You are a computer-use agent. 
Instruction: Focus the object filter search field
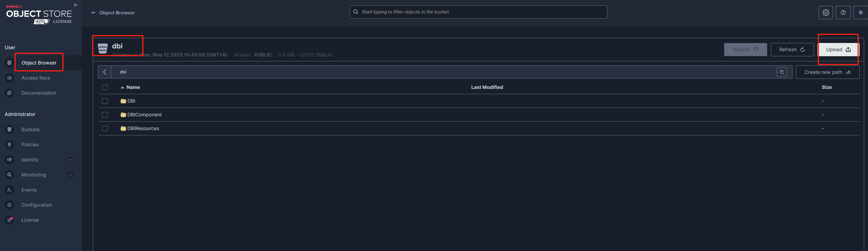[478, 12]
